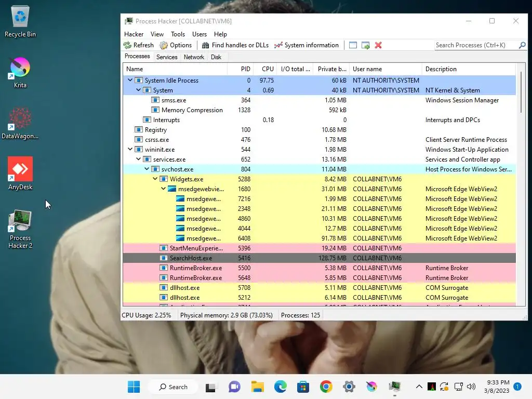Click the find window toolbar icon
The image size is (532, 399).
[x=353, y=45]
